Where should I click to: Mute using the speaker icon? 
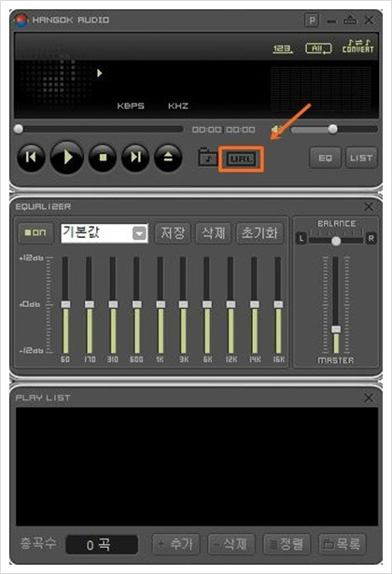click(277, 129)
